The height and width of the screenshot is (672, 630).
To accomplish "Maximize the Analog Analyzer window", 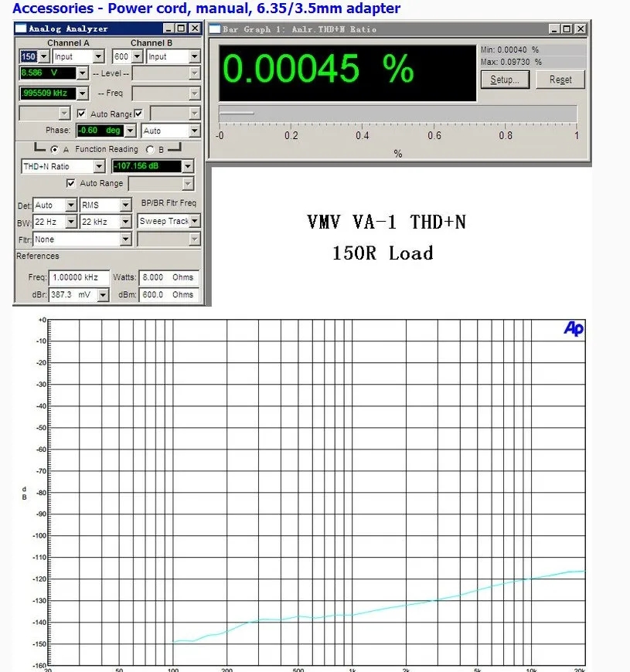I will coord(182,29).
